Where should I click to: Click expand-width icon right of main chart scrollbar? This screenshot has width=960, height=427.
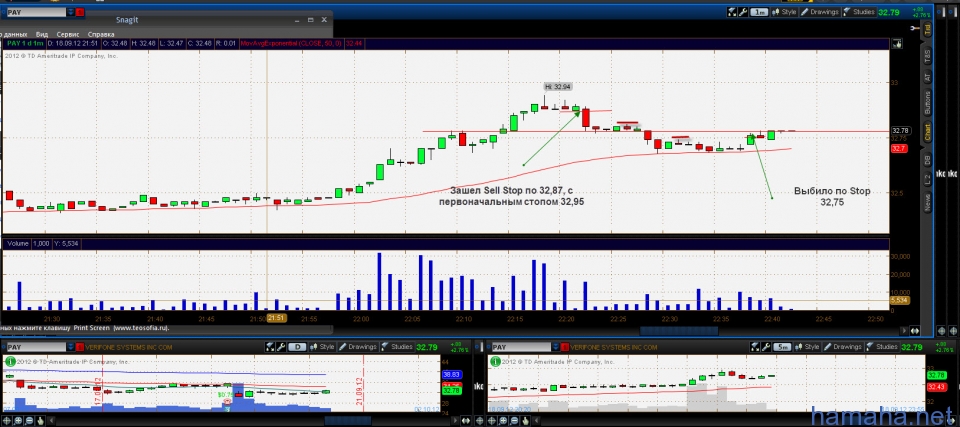point(915,331)
